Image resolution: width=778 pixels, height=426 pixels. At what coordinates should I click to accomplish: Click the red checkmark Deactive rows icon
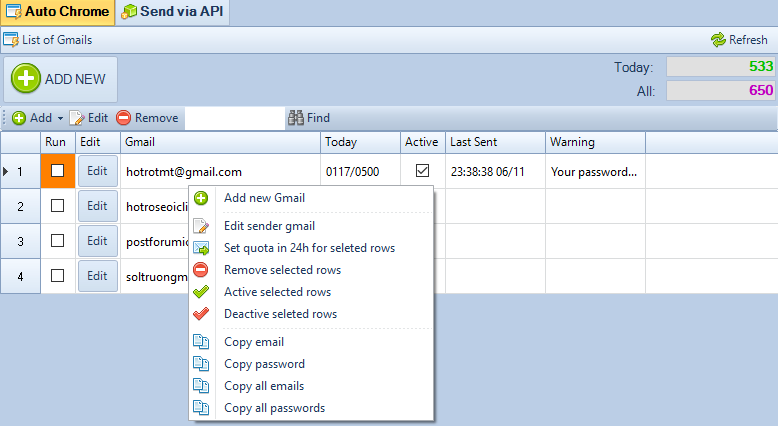[201, 314]
